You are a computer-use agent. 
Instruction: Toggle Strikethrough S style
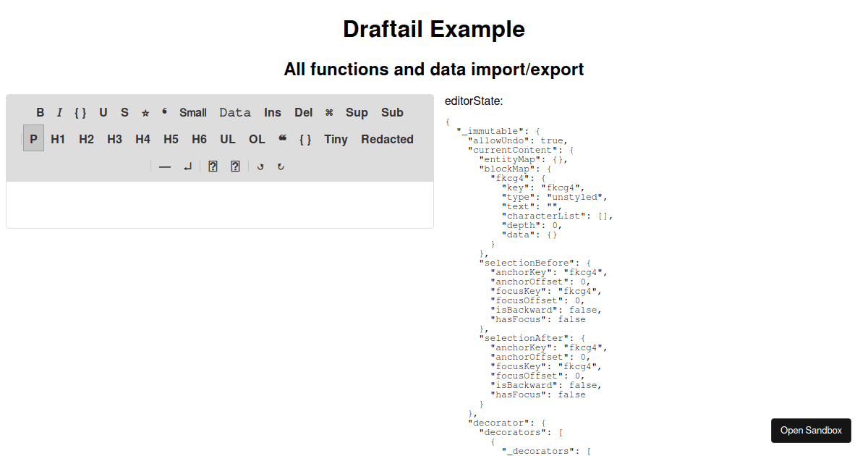tap(124, 112)
